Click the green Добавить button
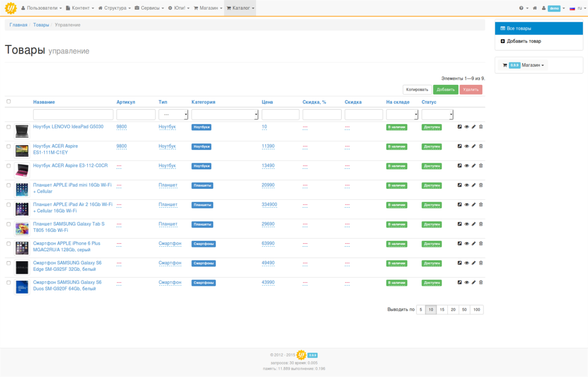 (x=446, y=90)
